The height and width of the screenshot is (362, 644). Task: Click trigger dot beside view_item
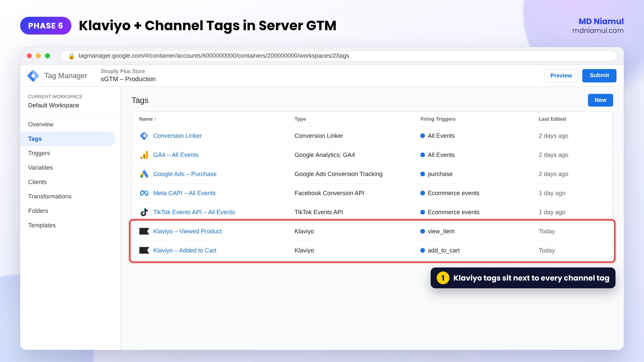point(423,231)
